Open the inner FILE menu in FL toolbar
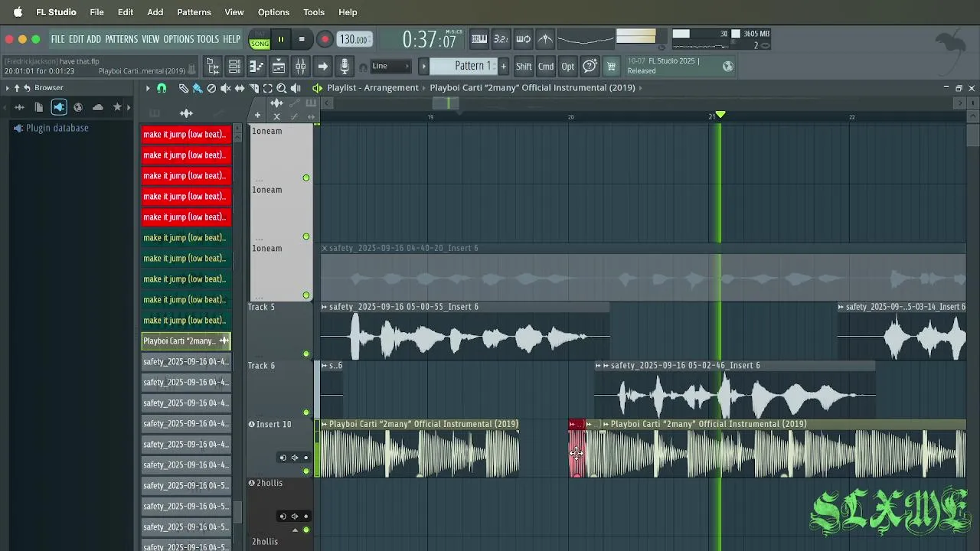This screenshot has width=980, height=551. click(x=57, y=39)
